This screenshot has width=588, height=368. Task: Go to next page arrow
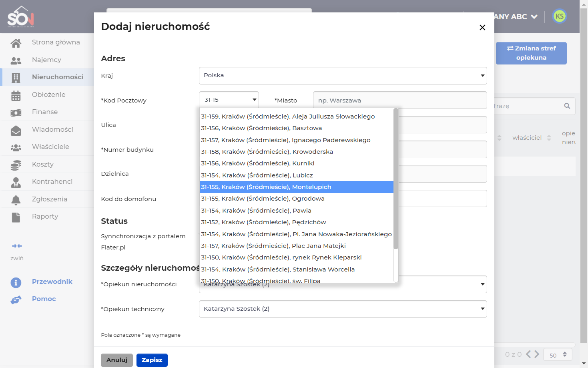537,354
